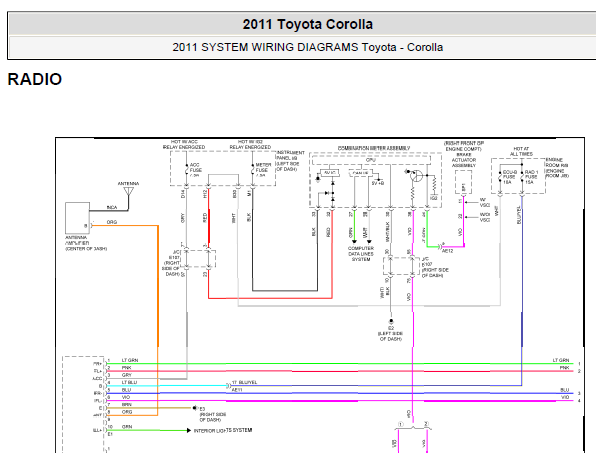The width and height of the screenshot is (596, 453).
Task: Click 'E2 (LEFT SIDE OF DASH)' ground label
Action: click(x=390, y=333)
